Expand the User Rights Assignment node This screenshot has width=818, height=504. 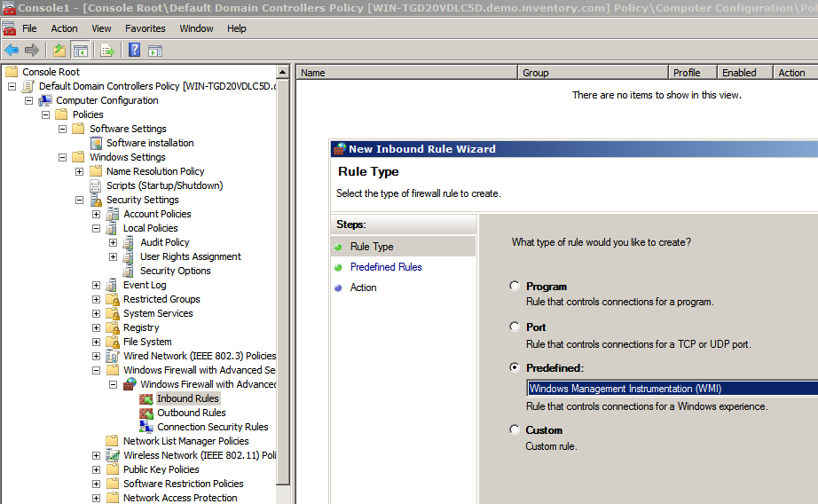(113, 256)
